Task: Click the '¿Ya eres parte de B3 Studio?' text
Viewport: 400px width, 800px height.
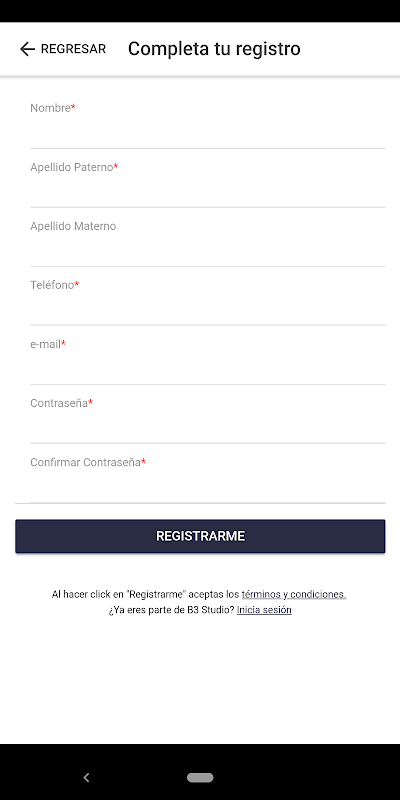Action: (171, 610)
